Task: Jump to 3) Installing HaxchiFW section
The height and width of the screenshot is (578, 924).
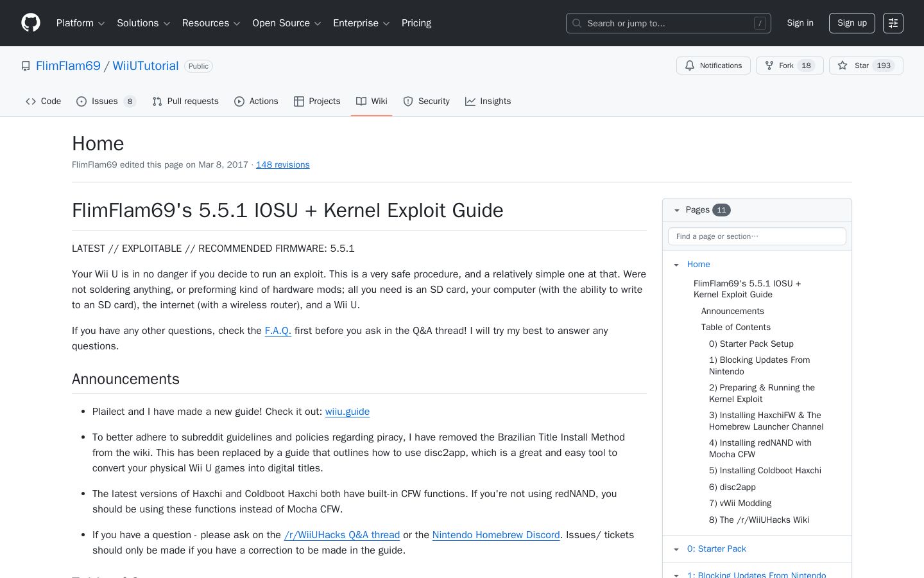Action: [x=766, y=421]
